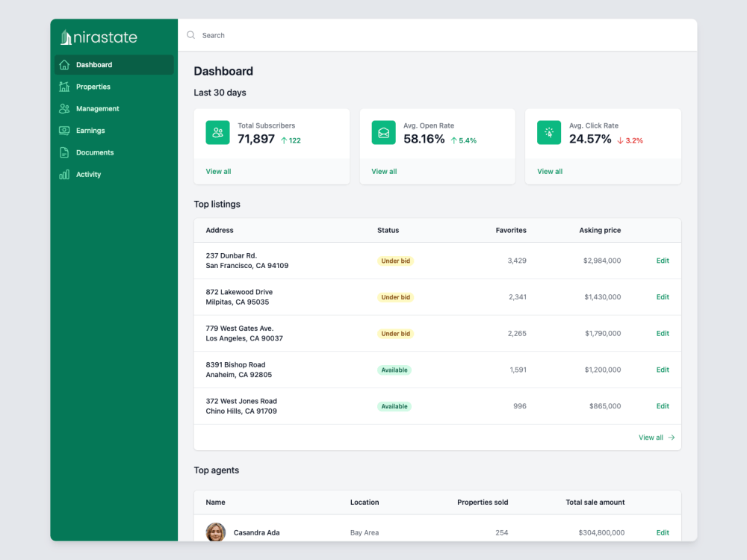Open View all under Total Subscribers
The width and height of the screenshot is (747, 560).
point(218,171)
